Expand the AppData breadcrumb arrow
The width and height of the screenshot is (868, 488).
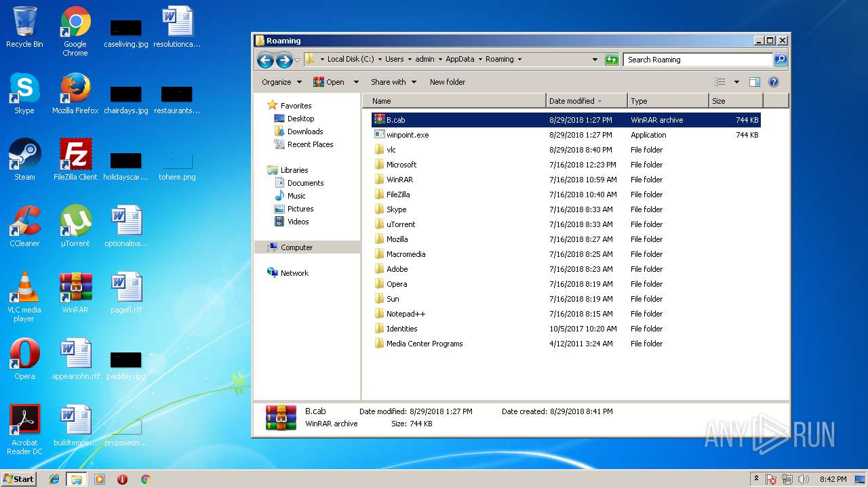tap(479, 60)
